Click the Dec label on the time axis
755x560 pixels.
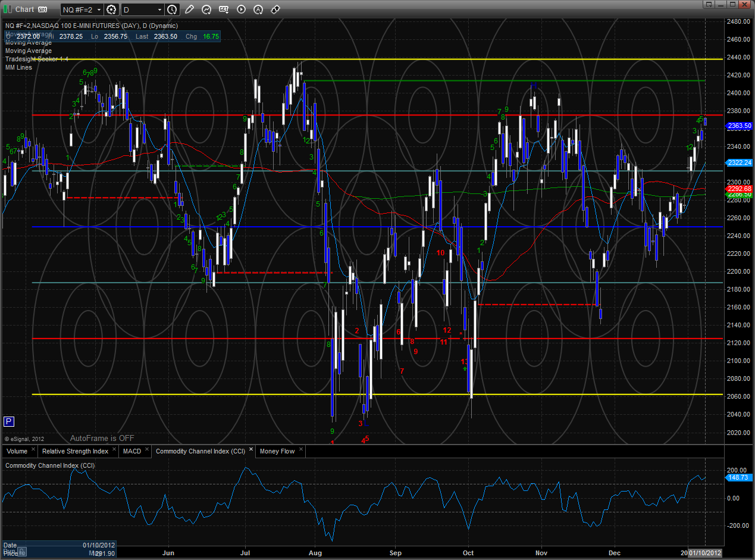coord(614,553)
